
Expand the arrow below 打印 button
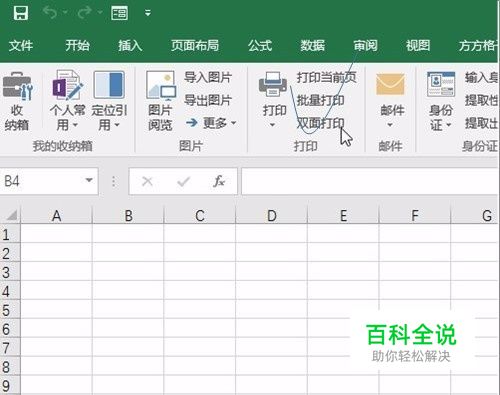point(272,125)
